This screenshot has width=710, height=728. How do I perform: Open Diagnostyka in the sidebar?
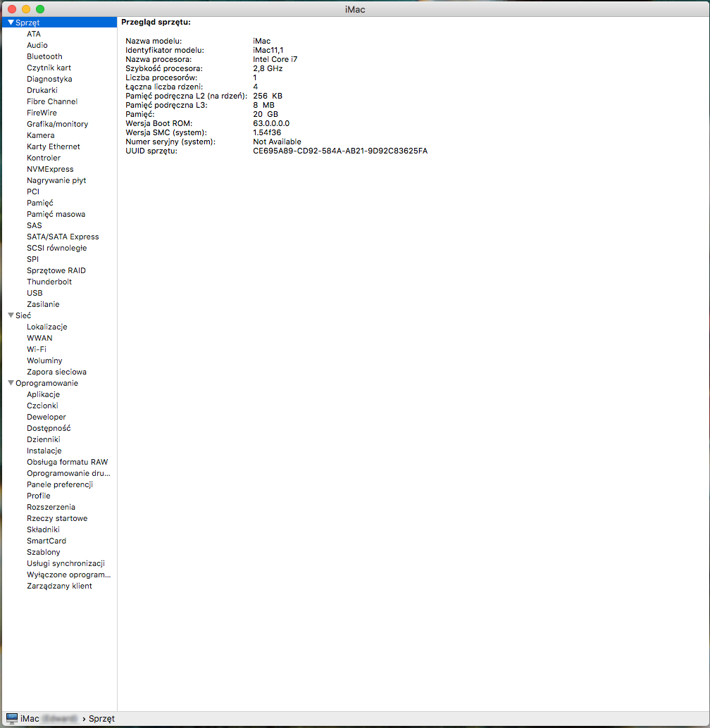49,79
